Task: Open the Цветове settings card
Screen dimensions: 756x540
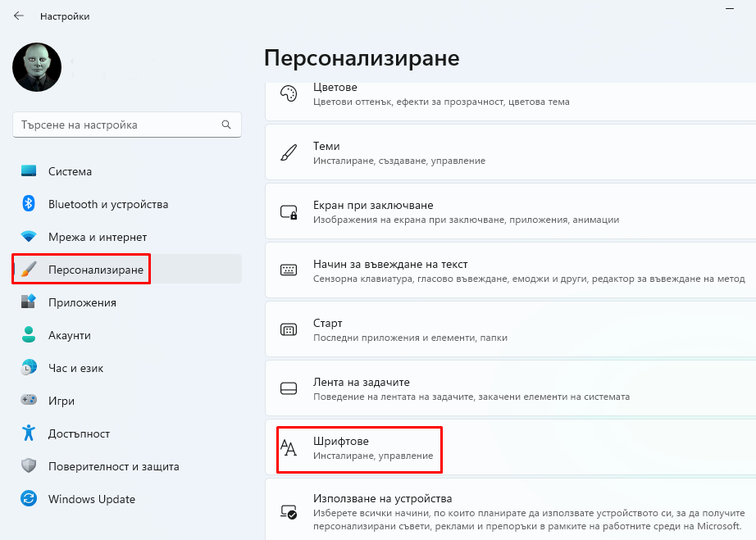Action: tap(511, 102)
